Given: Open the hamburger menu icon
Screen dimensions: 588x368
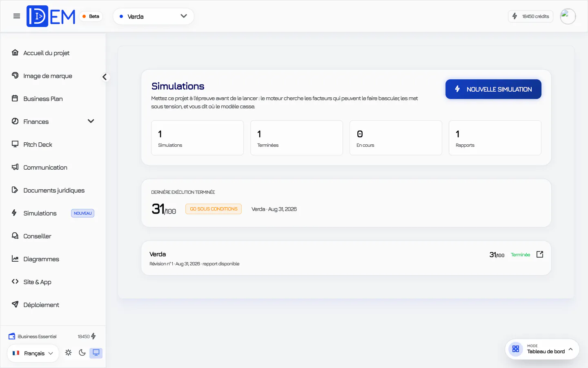Looking at the screenshot, I should coord(17,16).
